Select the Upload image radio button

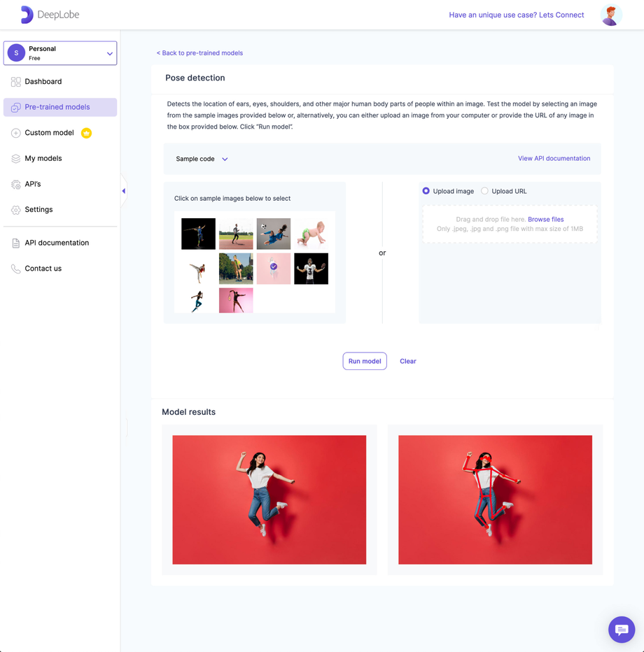(426, 191)
